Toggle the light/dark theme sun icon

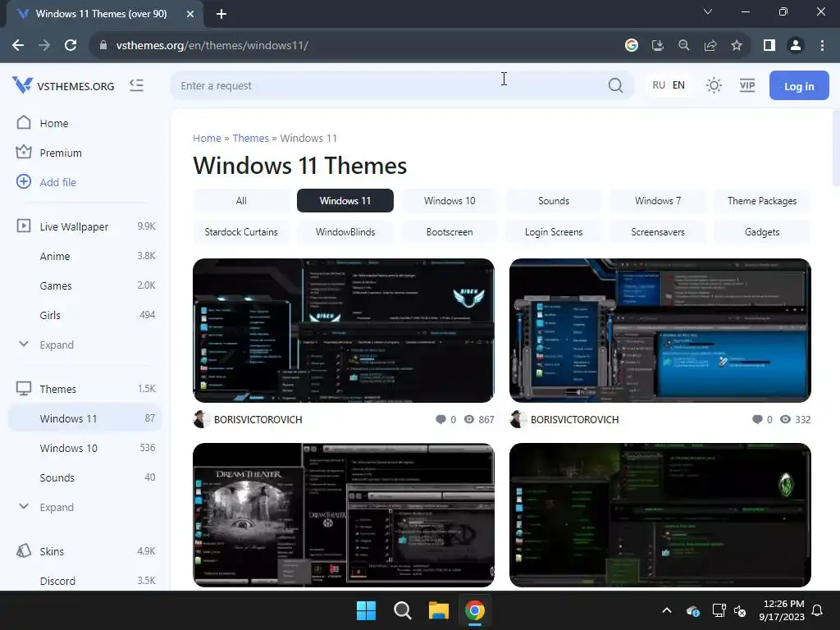(x=714, y=85)
